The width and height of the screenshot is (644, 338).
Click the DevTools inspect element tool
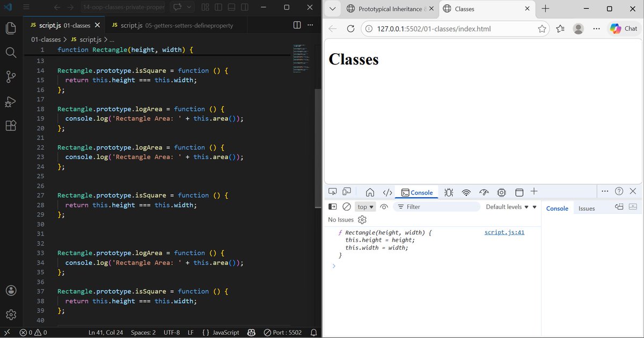[333, 192]
